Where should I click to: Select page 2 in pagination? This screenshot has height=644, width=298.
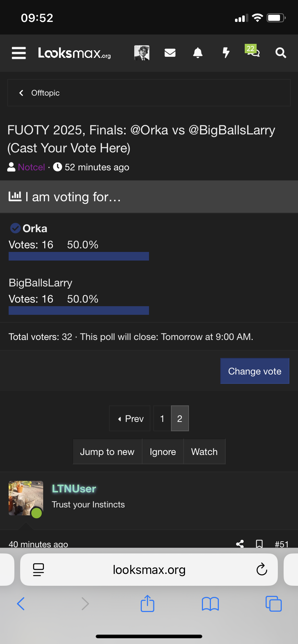point(180,419)
